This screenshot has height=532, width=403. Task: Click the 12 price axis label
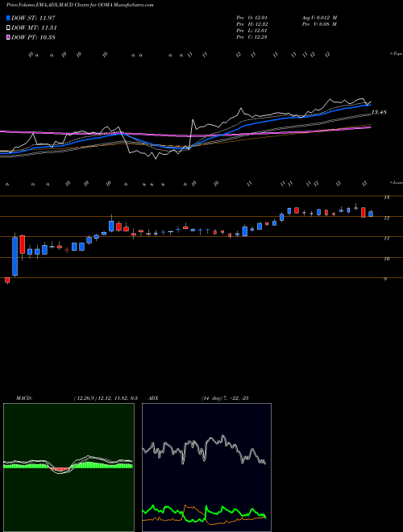click(386, 218)
